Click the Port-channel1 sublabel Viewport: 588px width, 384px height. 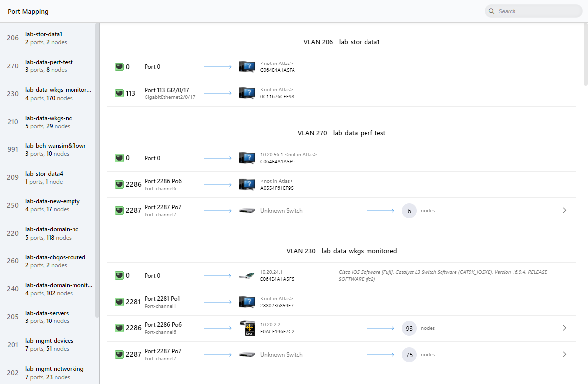(160, 306)
